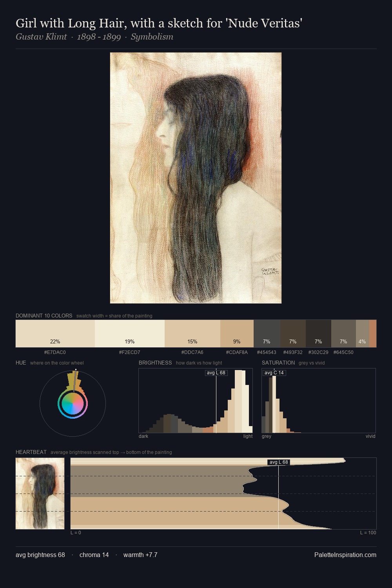Click hex code label #302C29
392x588 pixels.
318,352
